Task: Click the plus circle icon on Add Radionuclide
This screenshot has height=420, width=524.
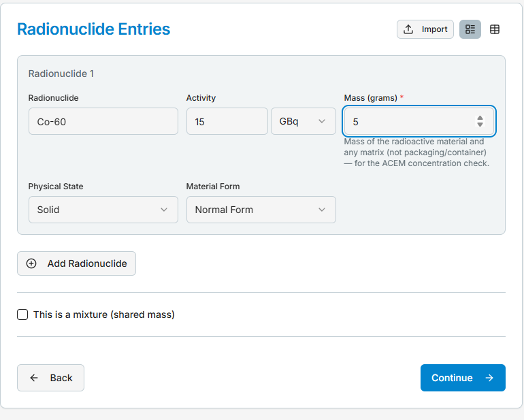Action: [31, 263]
